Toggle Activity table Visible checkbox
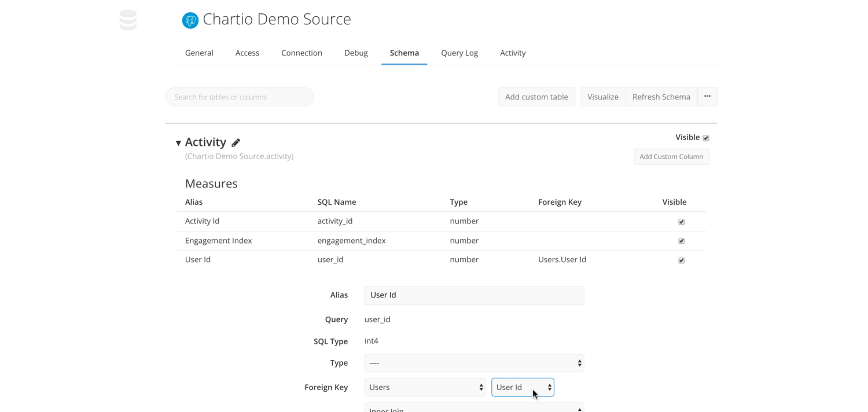 pyautogui.click(x=706, y=138)
